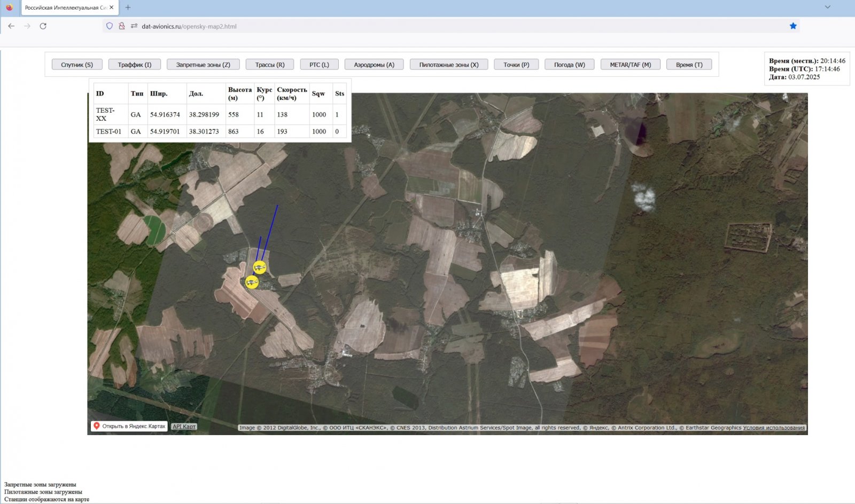Open weather with Погода (W) button

coord(570,65)
